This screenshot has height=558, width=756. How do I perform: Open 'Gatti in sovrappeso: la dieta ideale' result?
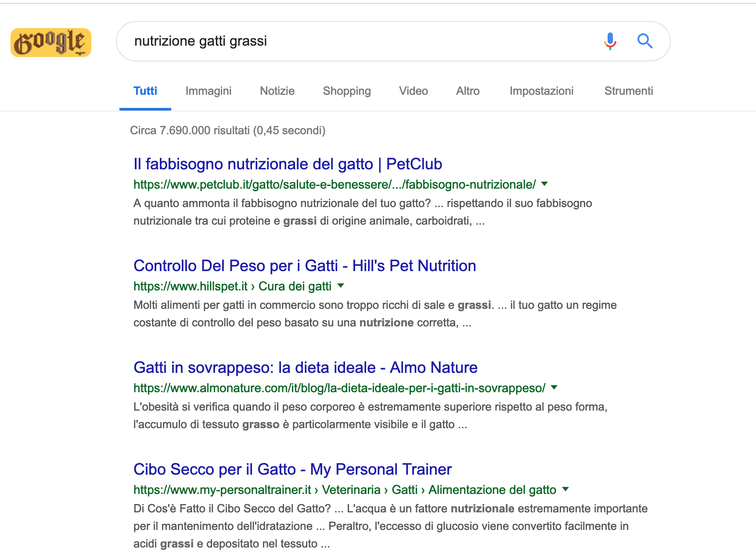point(305,368)
